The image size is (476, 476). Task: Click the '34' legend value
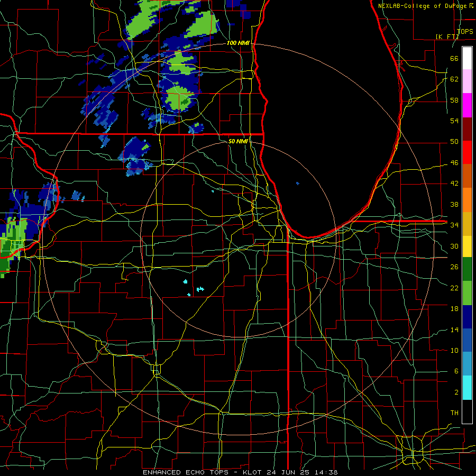coord(454,225)
